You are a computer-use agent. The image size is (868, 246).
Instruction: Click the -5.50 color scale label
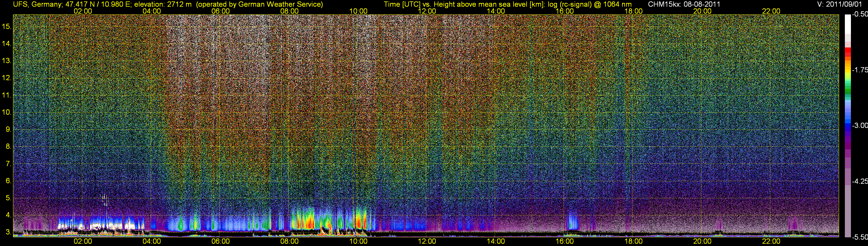pos(860,237)
